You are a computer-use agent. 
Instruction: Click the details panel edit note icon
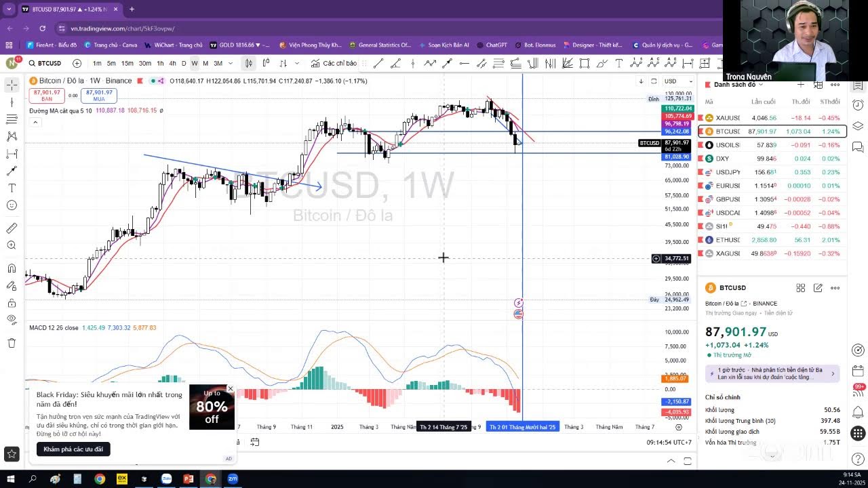point(818,288)
